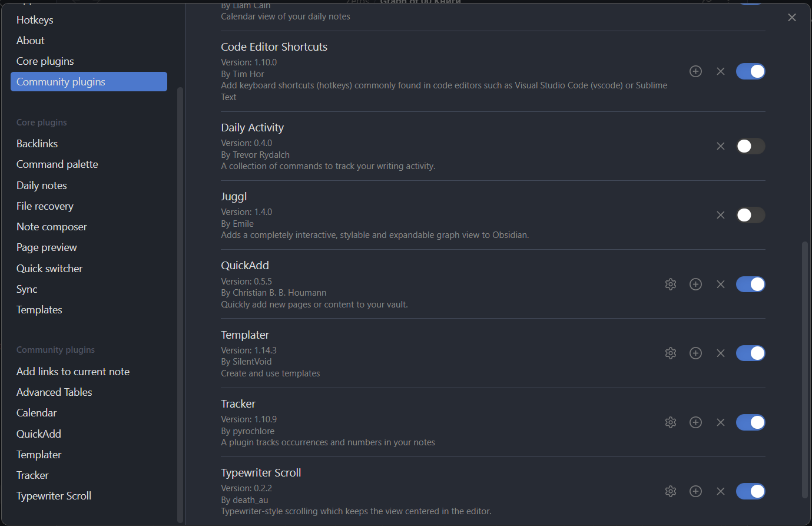Open hotkeys for the Templater plugin

pyautogui.click(x=695, y=353)
